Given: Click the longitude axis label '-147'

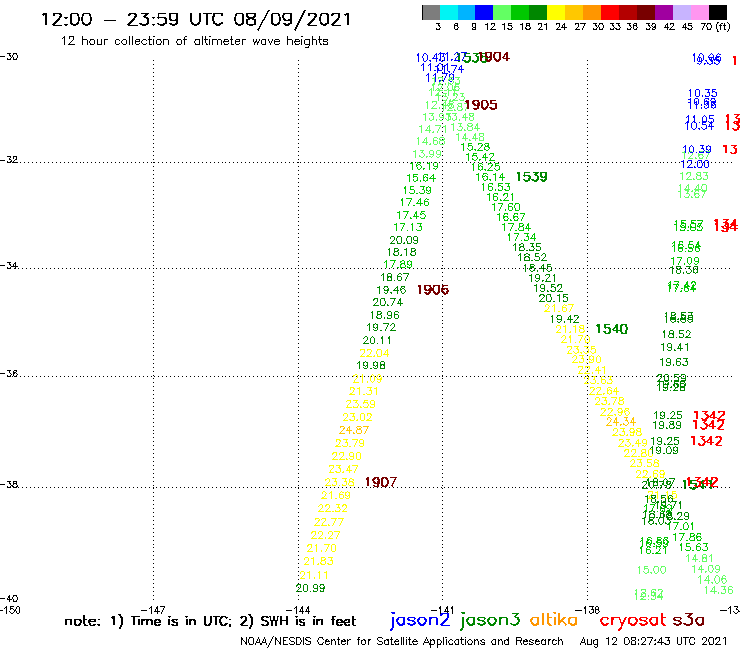Looking at the screenshot, I should tap(153, 610).
